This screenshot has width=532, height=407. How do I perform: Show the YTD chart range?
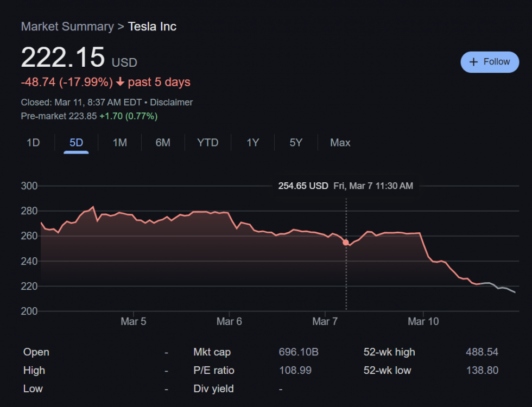coord(207,143)
